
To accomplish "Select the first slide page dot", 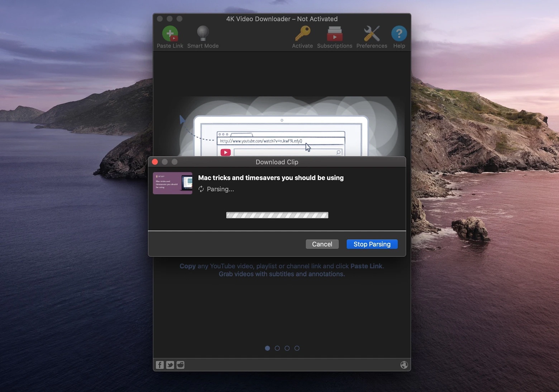I will coord(267,348).
